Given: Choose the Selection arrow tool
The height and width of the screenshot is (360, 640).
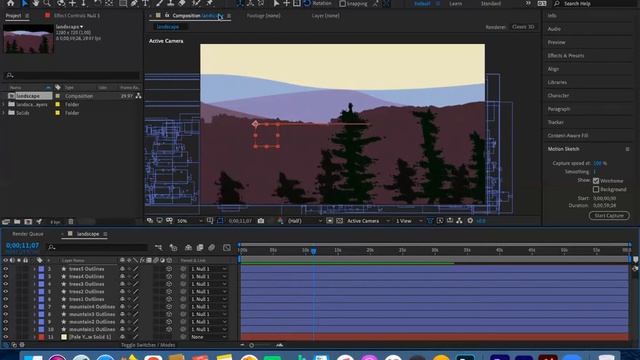Looking at the screenshot, I should (x=24, y=3).
